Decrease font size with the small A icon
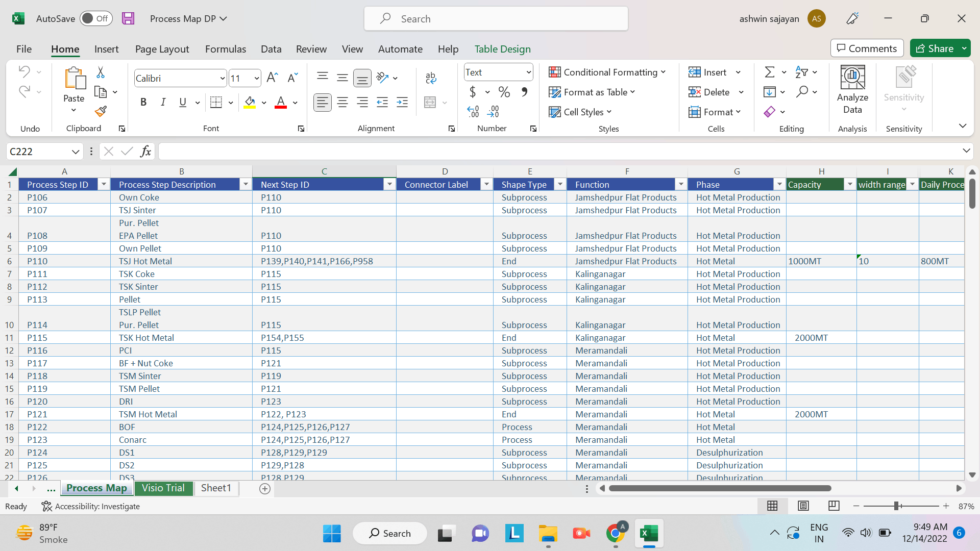 (x=292, y=78)
